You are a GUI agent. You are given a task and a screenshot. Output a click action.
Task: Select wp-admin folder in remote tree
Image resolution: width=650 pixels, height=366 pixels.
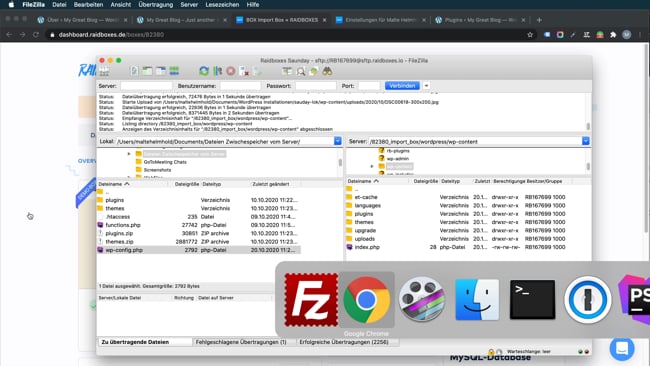coord(398,159)
